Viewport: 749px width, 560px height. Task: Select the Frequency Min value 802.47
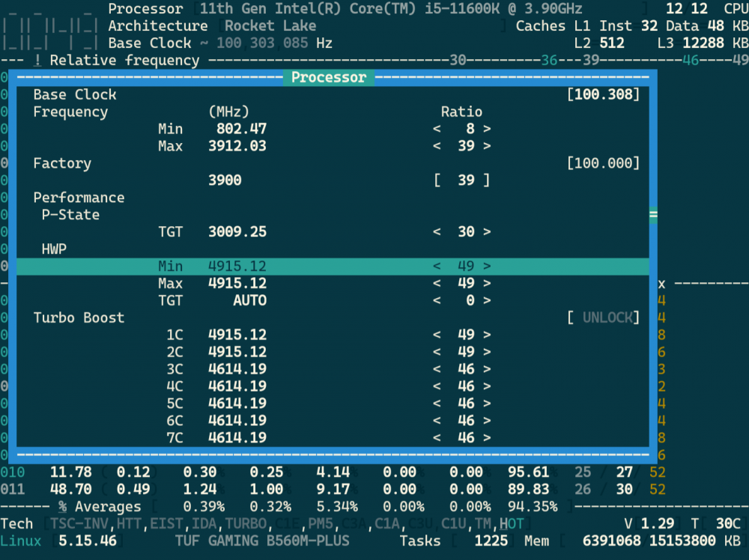(x=241, y=129)
